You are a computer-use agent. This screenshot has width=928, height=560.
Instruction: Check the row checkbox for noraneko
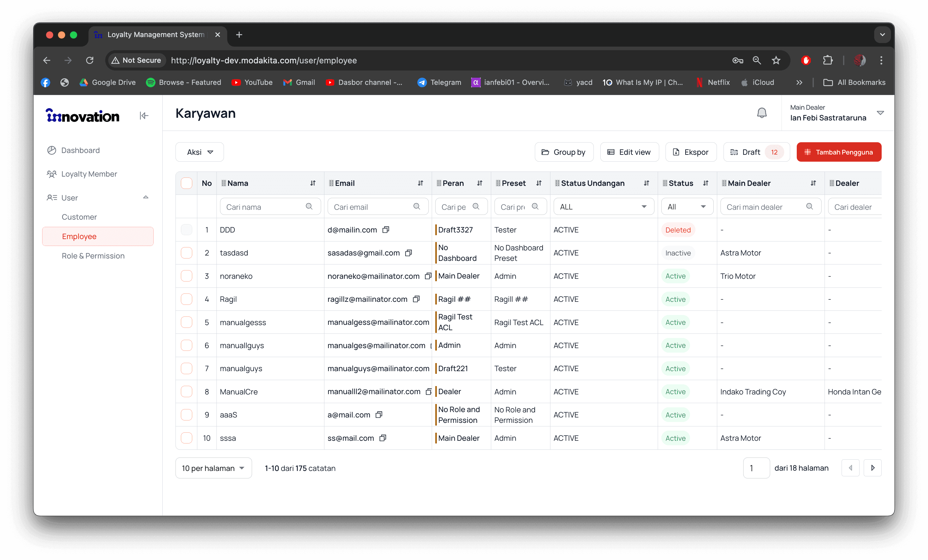[187, 276]
